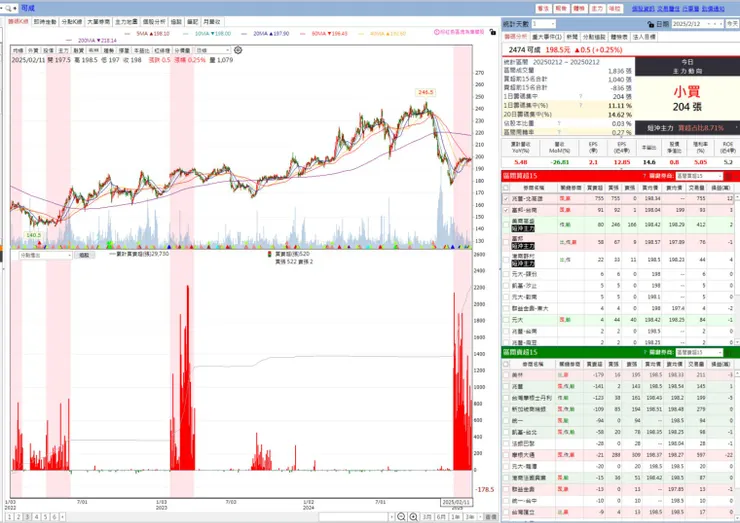
Task: Click the buy list vertical scrollbar
Action: click(737, 269)
